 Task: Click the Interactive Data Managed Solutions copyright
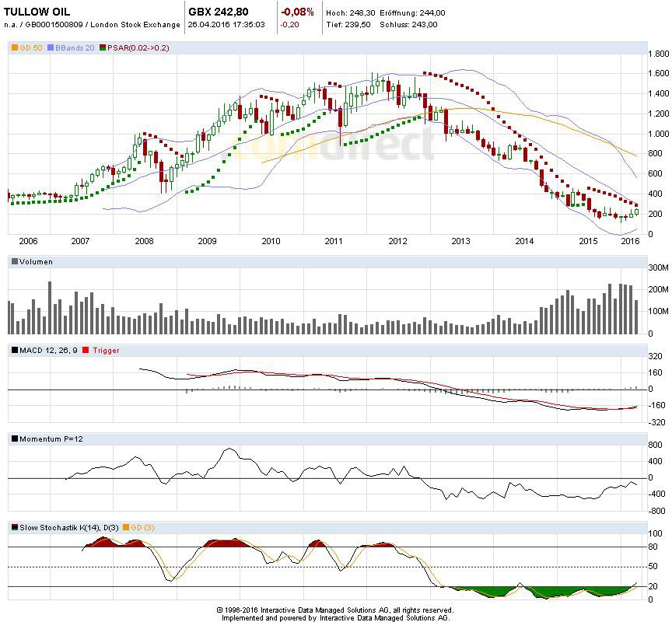(335, 610)
